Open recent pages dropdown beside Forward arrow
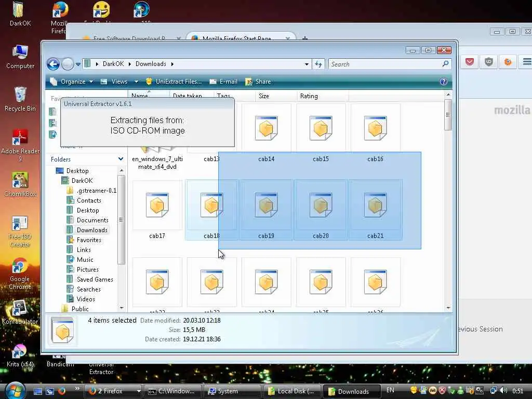The height and width of the screenshot is (399, 532). pyautogui.click(x=78, y=64)
